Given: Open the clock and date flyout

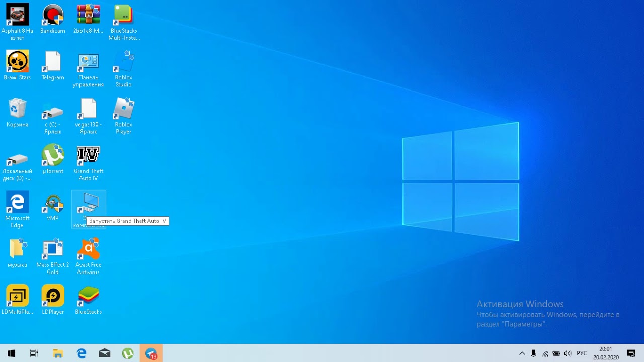Looking at the screenshot, I should point(606,353).
